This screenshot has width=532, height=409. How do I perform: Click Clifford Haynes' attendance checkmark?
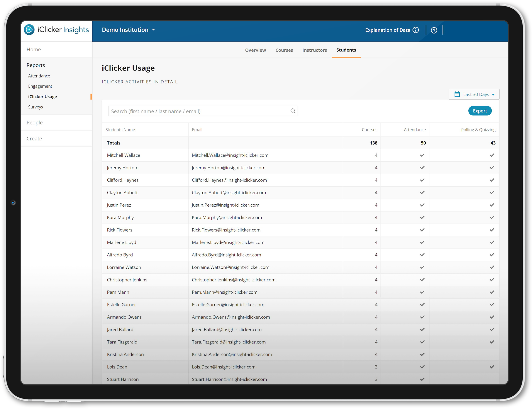click(x=422, y=180)
